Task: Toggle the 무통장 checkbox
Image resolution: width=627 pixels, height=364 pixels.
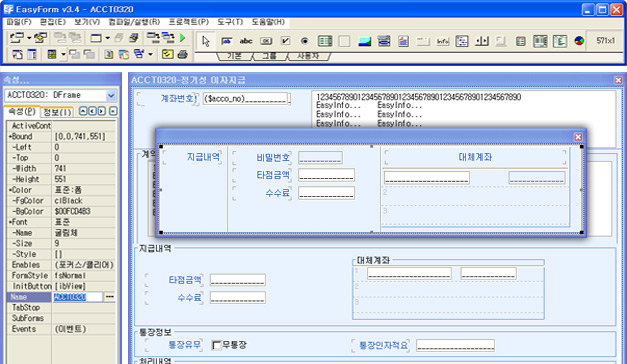Action: click(x=217, y=345)
